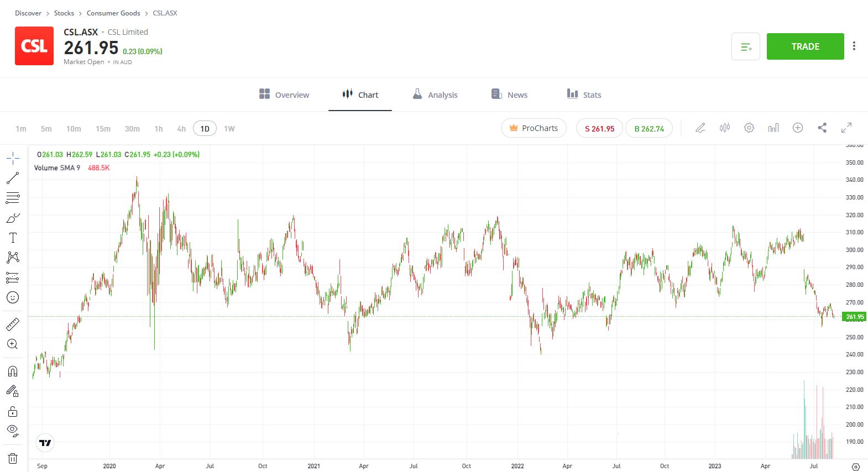Open chart axis settings gear
This screenshot has width=868, height=472.
click(856, 467)
